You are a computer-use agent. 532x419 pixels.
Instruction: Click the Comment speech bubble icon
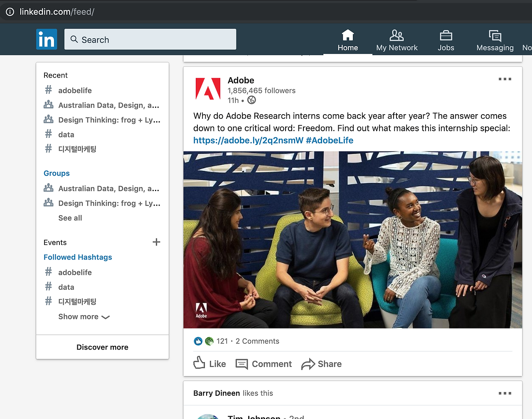click(x=242, y=364)
